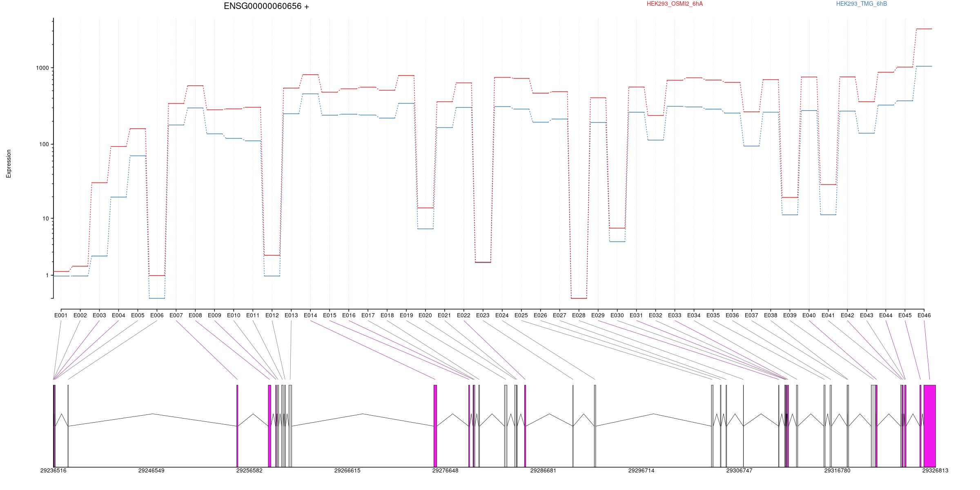
Task: Click exon label E026
Action: tap(540, 315)
